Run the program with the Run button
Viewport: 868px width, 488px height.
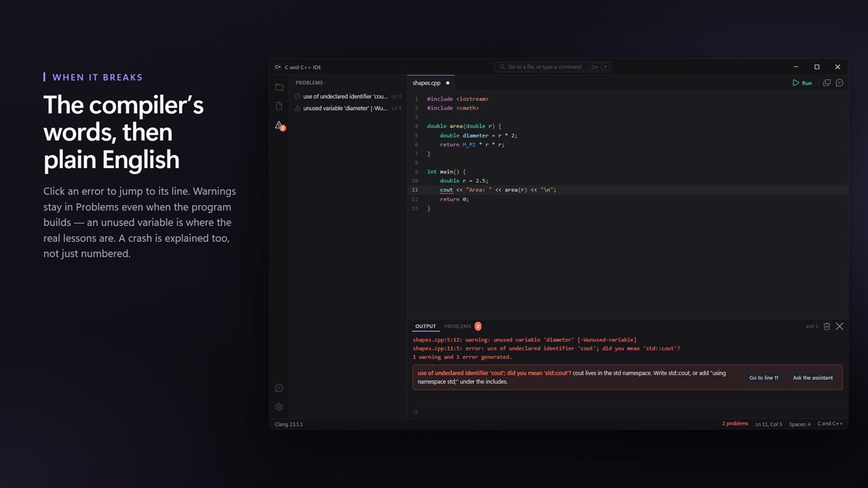coord(802,83)
